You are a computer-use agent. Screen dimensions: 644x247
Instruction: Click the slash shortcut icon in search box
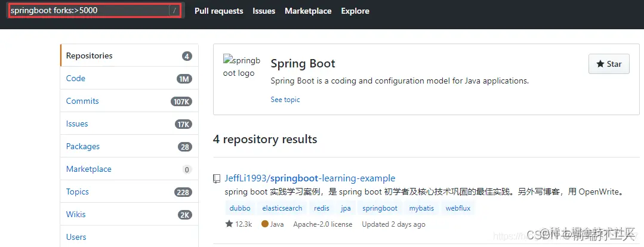(x=174, y=11)
